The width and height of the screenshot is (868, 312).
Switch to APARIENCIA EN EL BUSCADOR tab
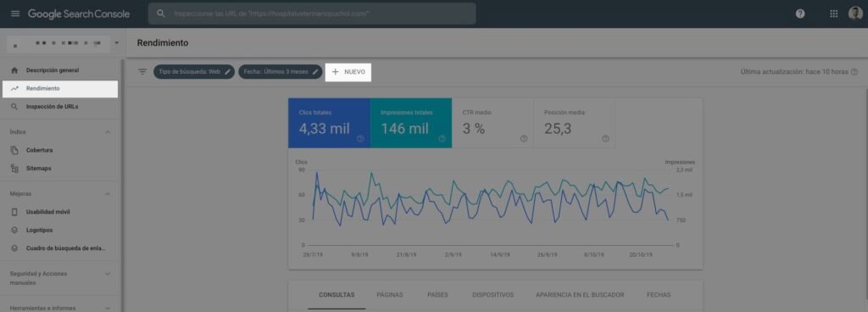tap(580, 295)
